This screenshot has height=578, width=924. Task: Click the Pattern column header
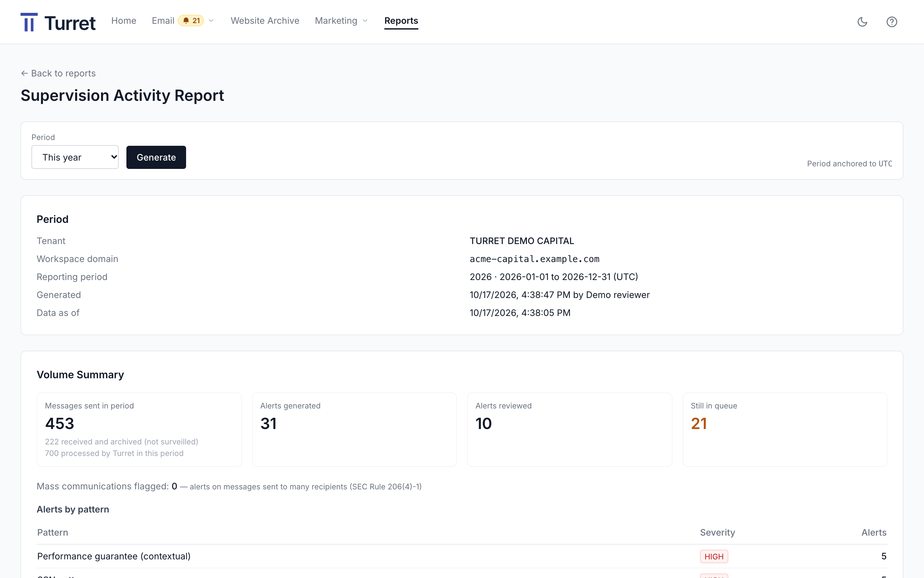coord(53,532)
